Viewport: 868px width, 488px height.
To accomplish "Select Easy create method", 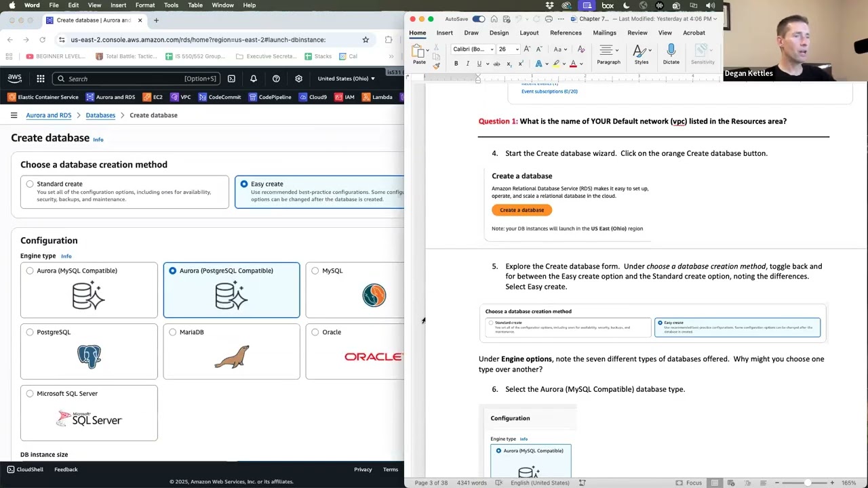I will coord(244,184).
